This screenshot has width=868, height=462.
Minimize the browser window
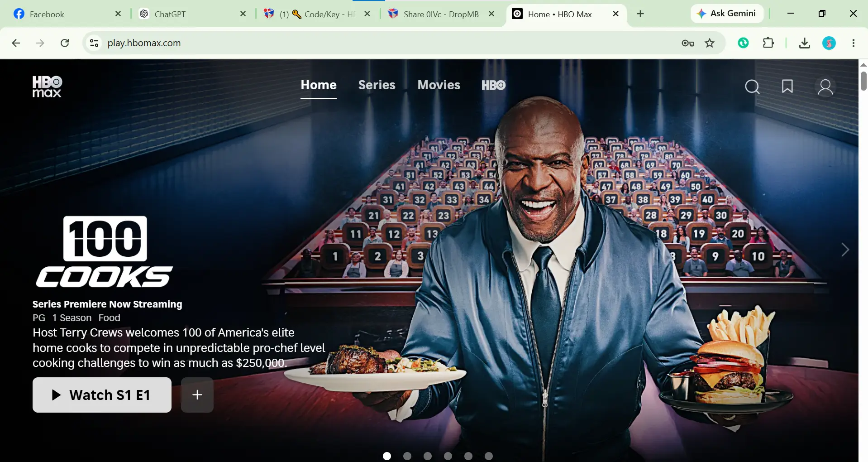[791, 14]
